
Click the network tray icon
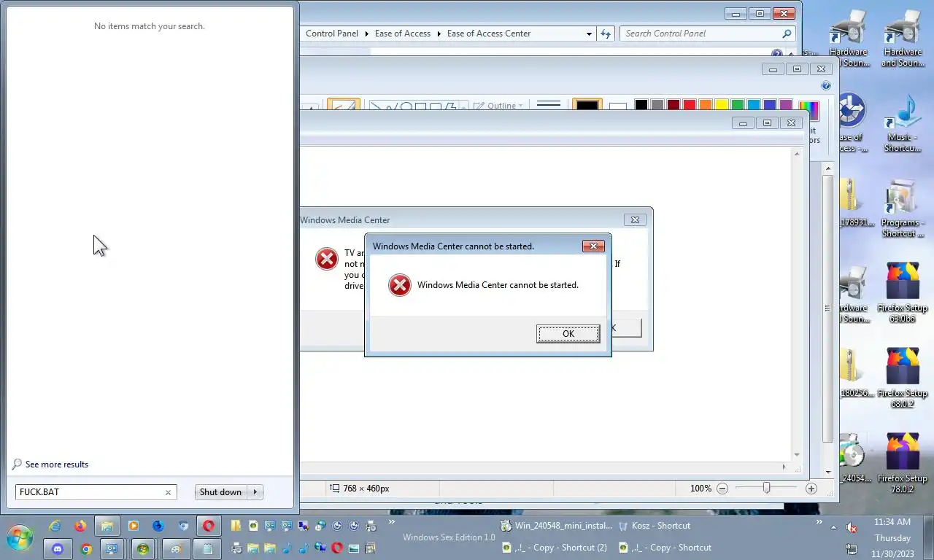[851, 548]
